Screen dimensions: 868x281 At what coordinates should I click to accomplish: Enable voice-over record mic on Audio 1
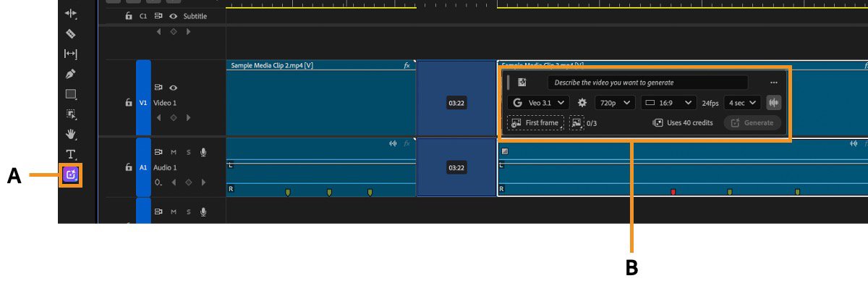[x=203, y=152]
